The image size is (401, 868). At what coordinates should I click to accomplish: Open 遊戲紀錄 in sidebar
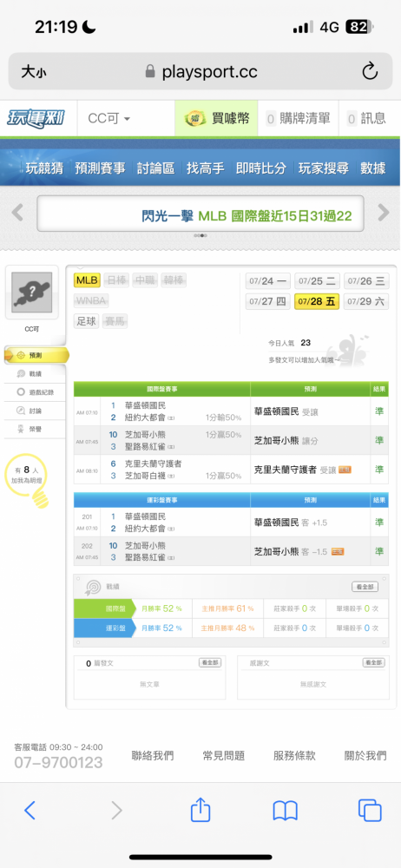pyautogui.click(x=36, y=392)
